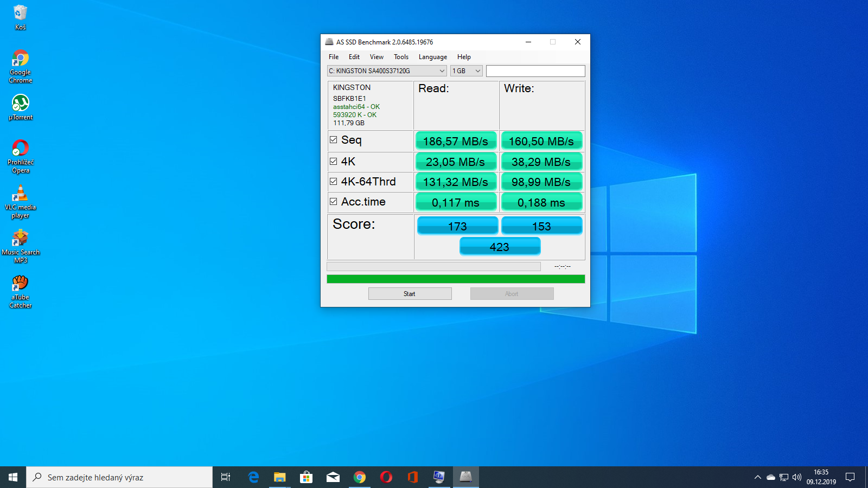The height and width of the screenshot is (488, 868).
Task: Expand the KINGSTON drive selection dropdown
Action: coord(387,71)
